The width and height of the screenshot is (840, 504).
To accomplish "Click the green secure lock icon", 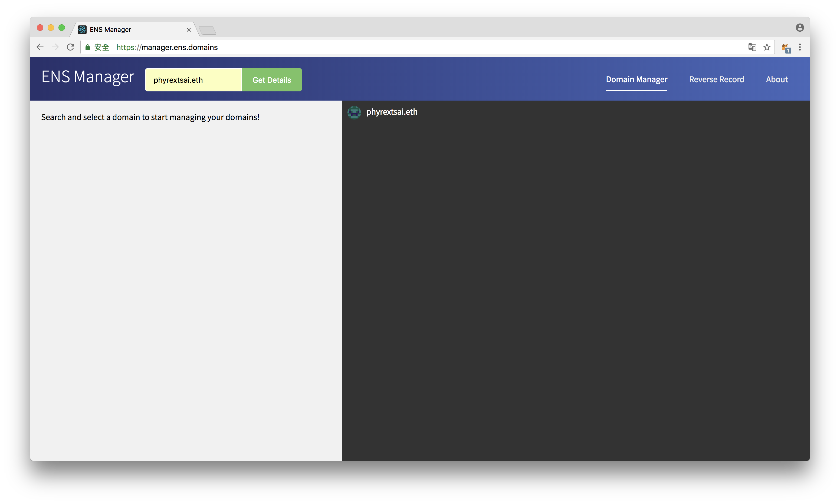I will 88,48.
